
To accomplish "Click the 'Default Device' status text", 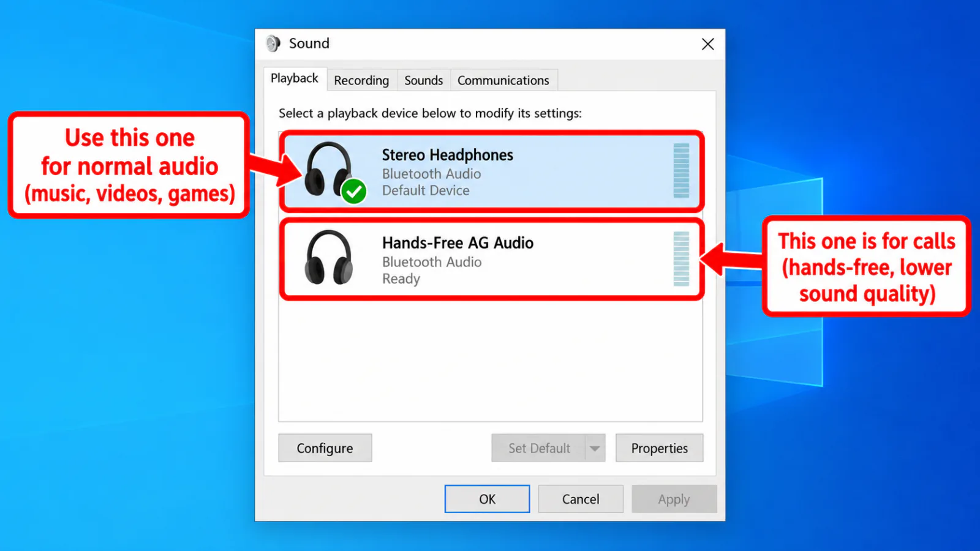I will pos(426,190).
